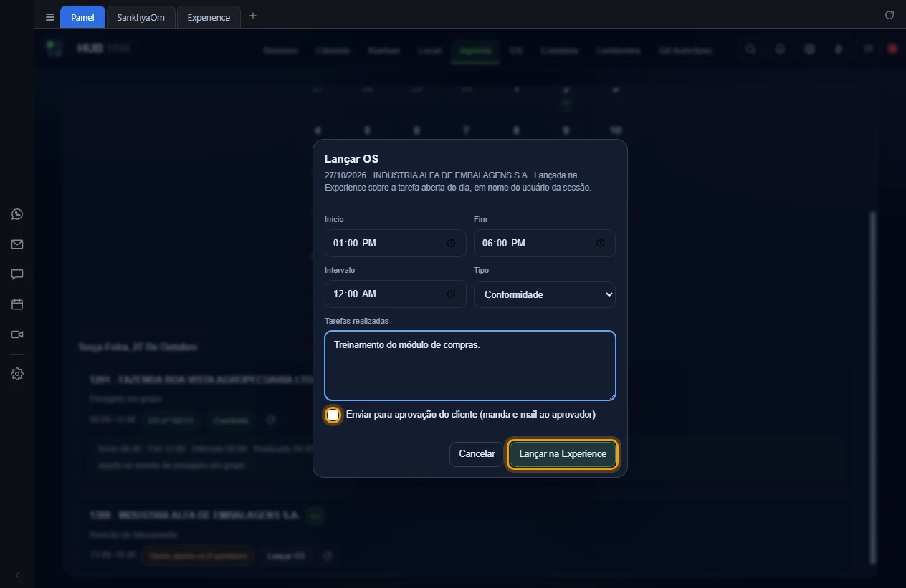
Task: Collapse the sidebar with bottom chevron
Action: coord(17,575)
